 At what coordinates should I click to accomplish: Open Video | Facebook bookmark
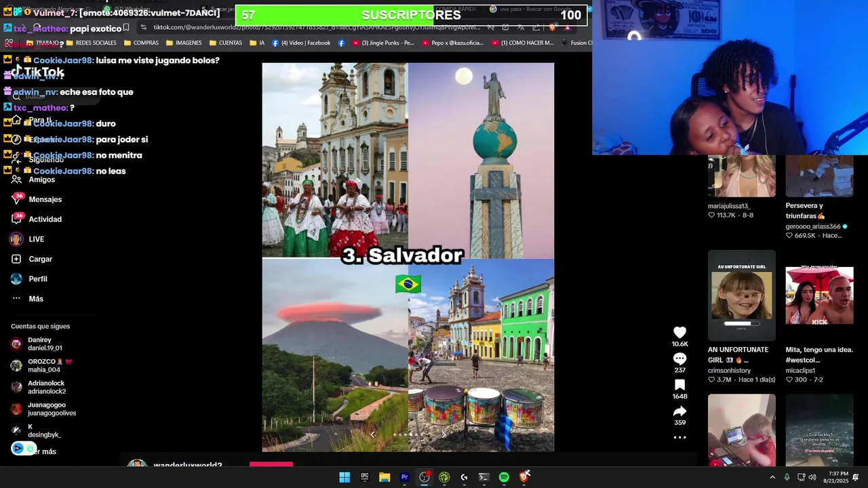(301, 43)
